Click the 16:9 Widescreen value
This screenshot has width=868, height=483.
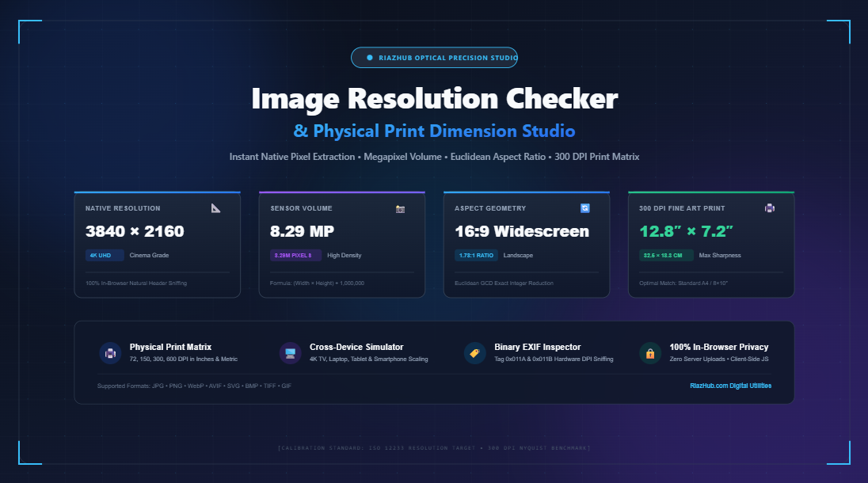pyautogui.click(x=522, y=231)
